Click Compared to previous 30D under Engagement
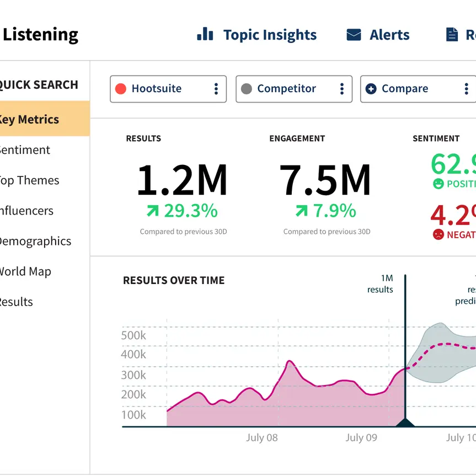 point(327,232)
